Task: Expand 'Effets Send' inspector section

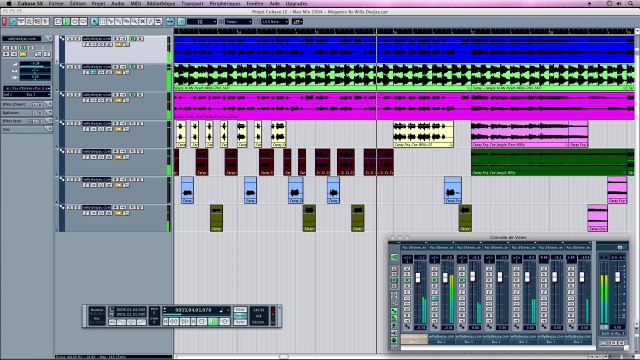Action: [x=27, y=121]
